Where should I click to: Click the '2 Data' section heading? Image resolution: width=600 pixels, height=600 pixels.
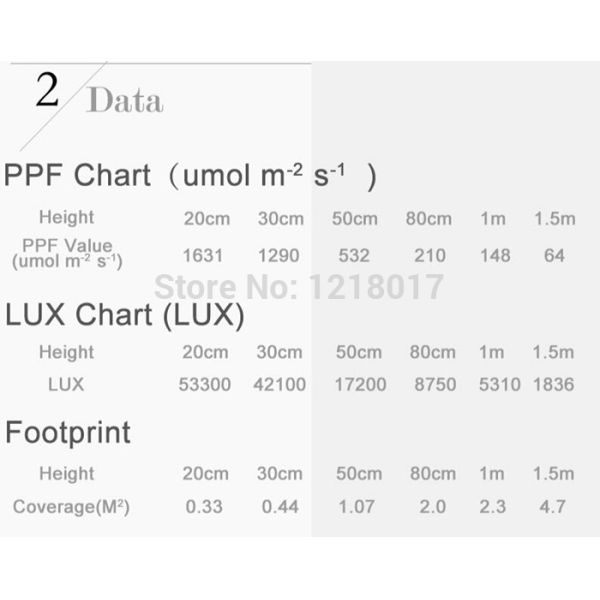[x=100, y=96]
